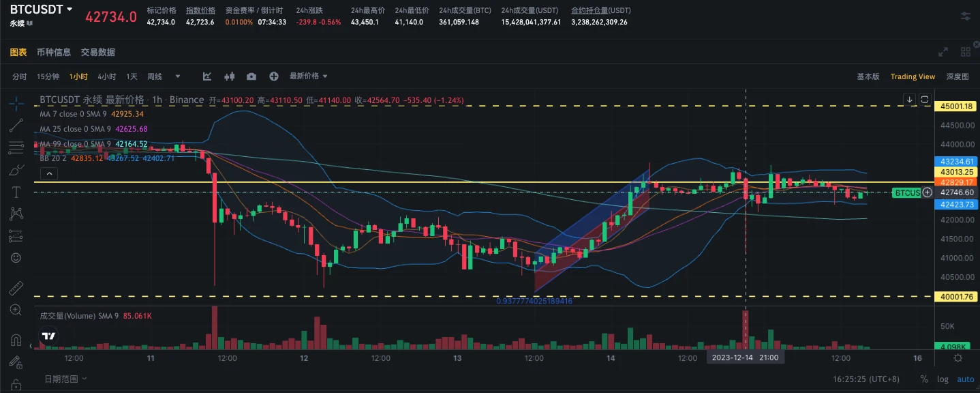
Task: Switch chart to Trading View mode
Action: [x=913, y=76]
